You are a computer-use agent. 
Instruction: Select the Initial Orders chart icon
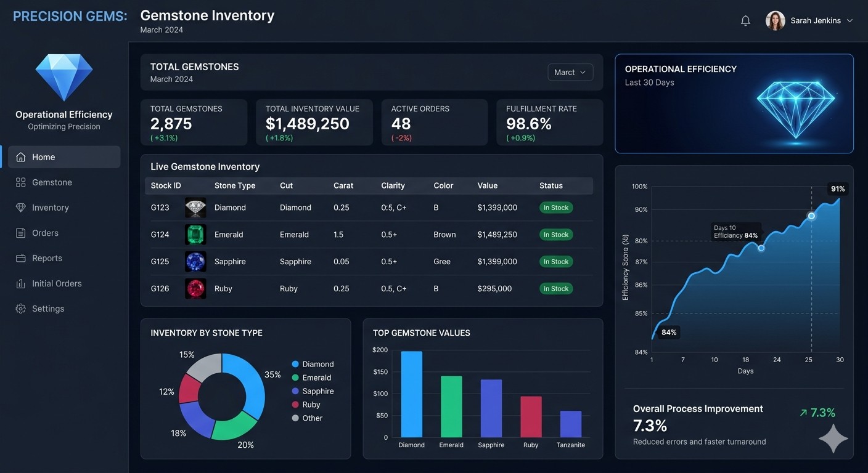tap(19, 283)
